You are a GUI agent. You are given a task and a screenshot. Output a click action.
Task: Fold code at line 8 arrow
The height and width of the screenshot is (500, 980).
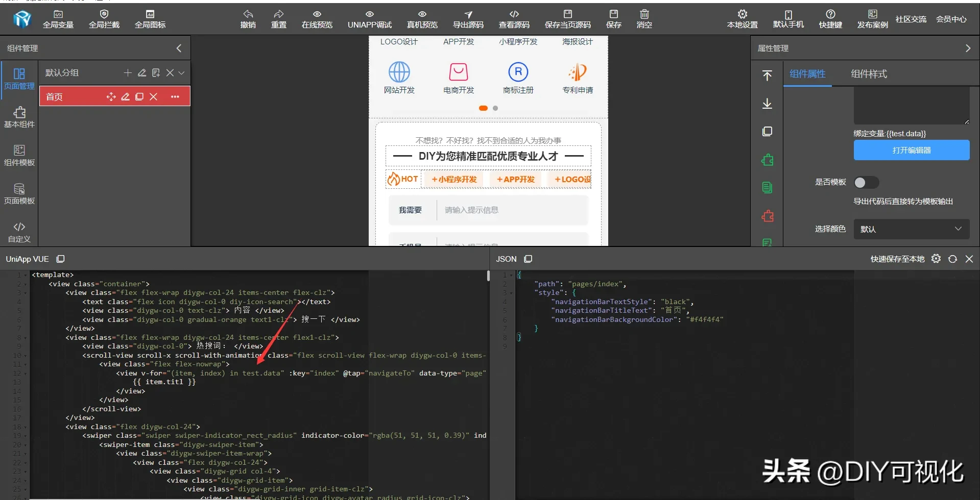pos(26,338)
